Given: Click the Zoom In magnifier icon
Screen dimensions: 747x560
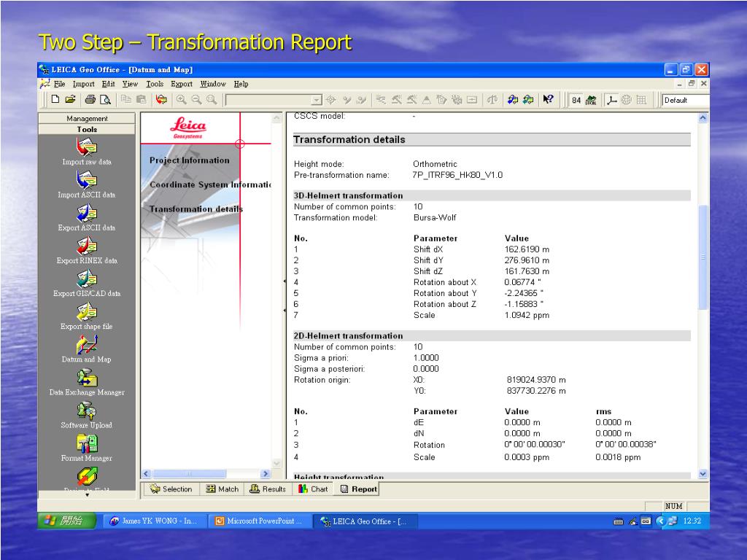Looking at the screenshot, I should tap(181, 99).
